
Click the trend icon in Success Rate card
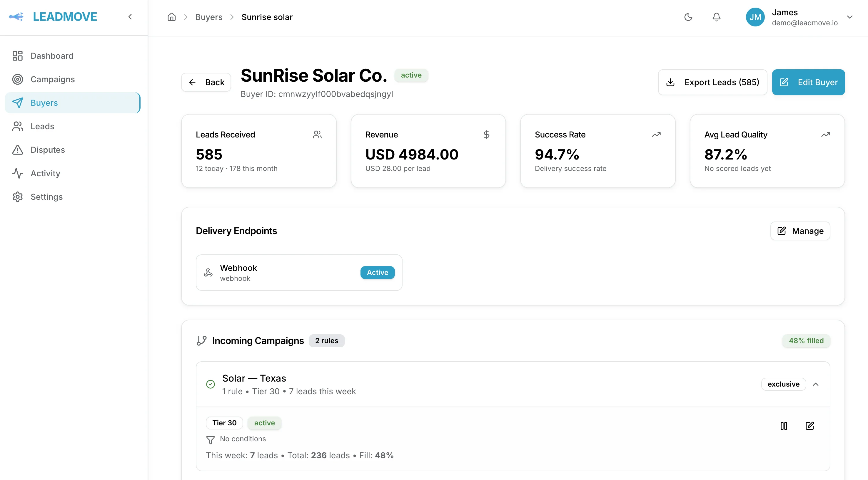[x=656, y=135]
